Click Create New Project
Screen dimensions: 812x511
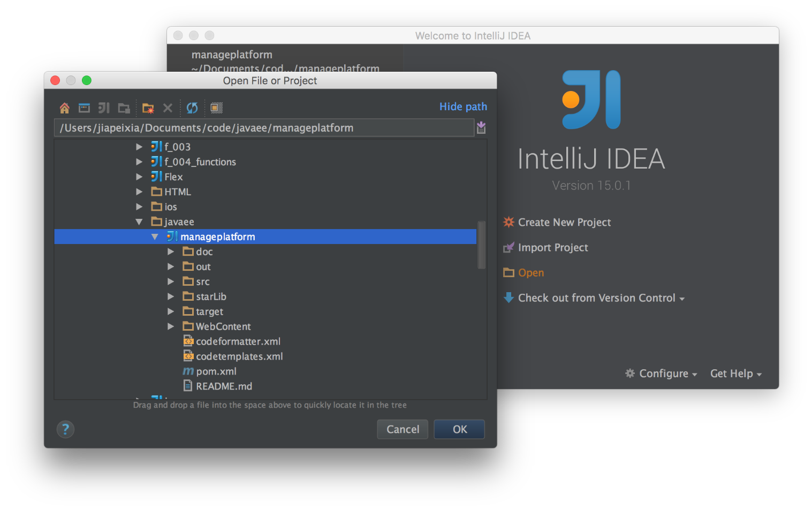[x=564, y=222]
